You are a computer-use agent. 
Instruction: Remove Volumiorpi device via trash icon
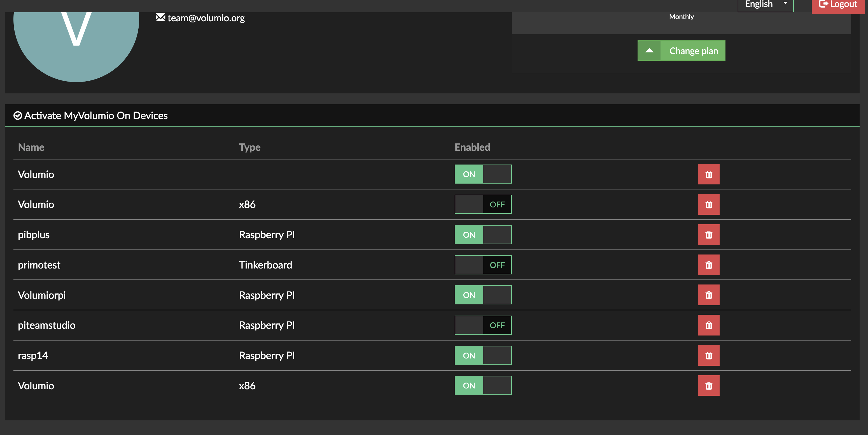[x=708, y=295]
